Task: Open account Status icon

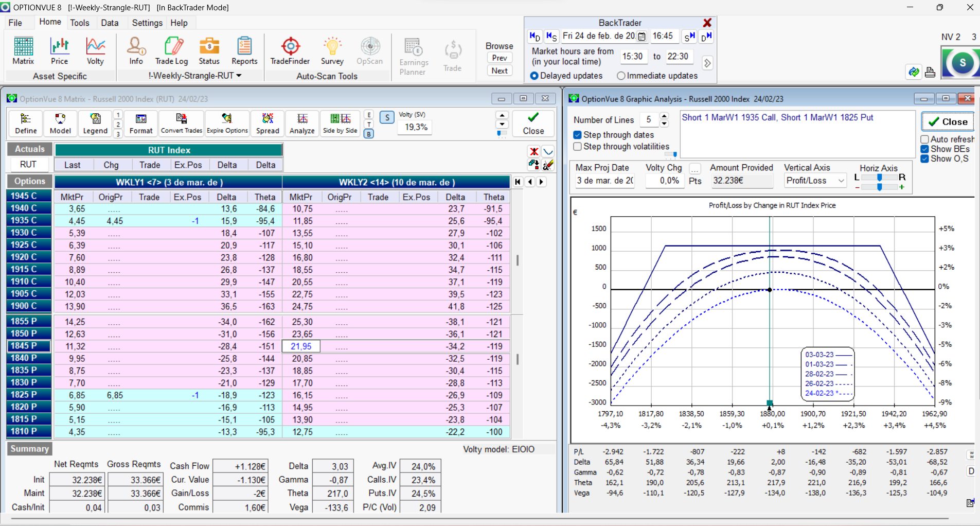Action: point(209,51)
